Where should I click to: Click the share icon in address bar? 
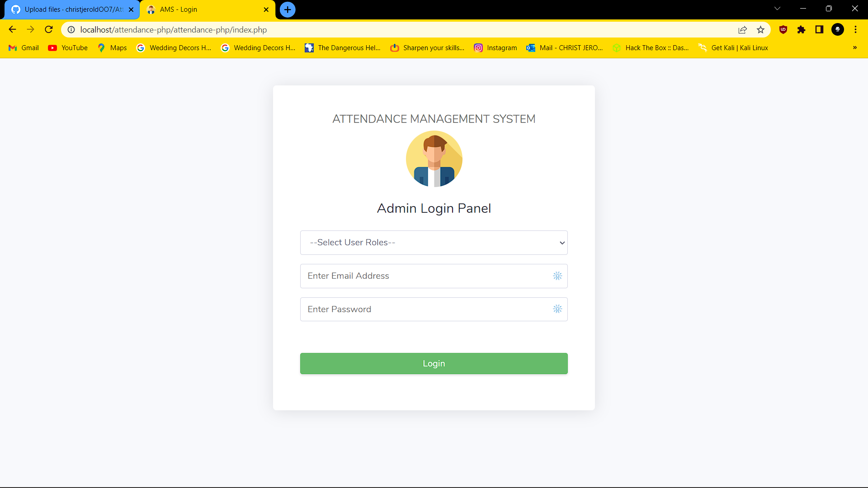tap(743, 29)
